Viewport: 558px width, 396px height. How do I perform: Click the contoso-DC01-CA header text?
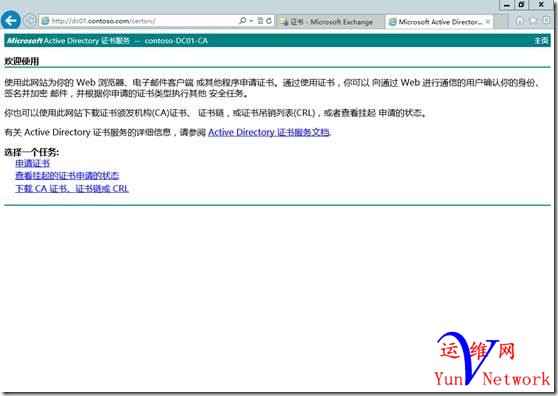click(176, 41)
